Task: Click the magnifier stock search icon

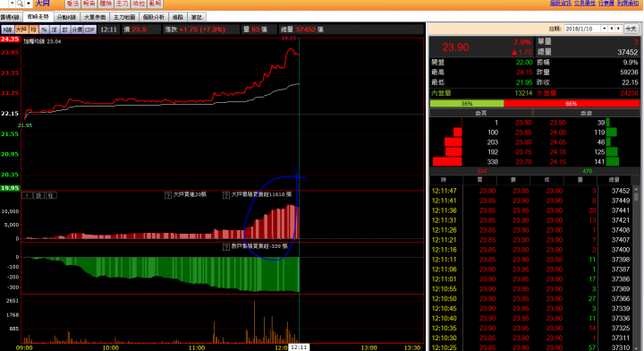Action: (20, 4)
